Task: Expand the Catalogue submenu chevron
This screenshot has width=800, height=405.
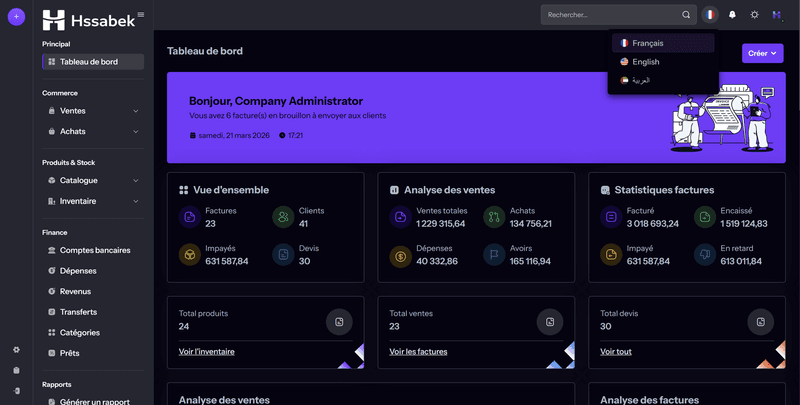Action: click(135, 181)
